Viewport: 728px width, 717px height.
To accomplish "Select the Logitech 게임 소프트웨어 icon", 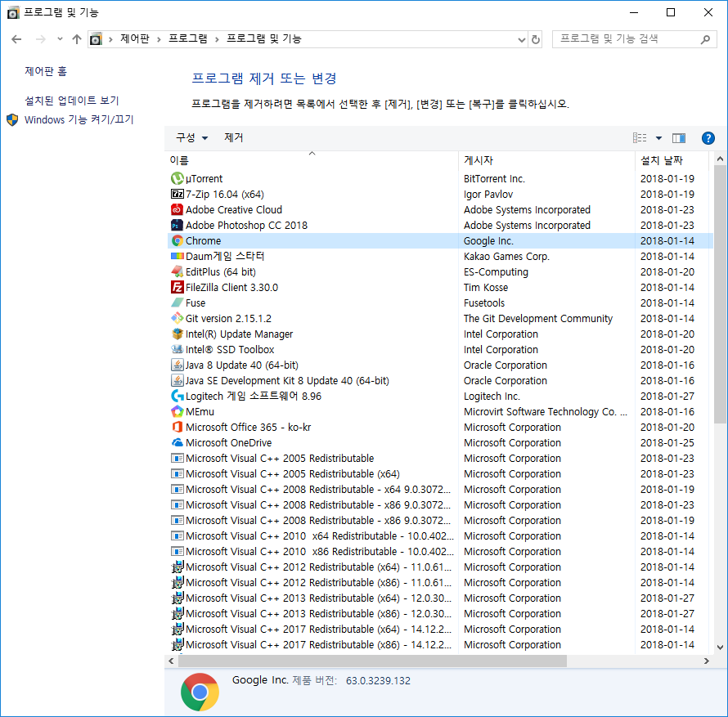I will (x=177, y=396).
